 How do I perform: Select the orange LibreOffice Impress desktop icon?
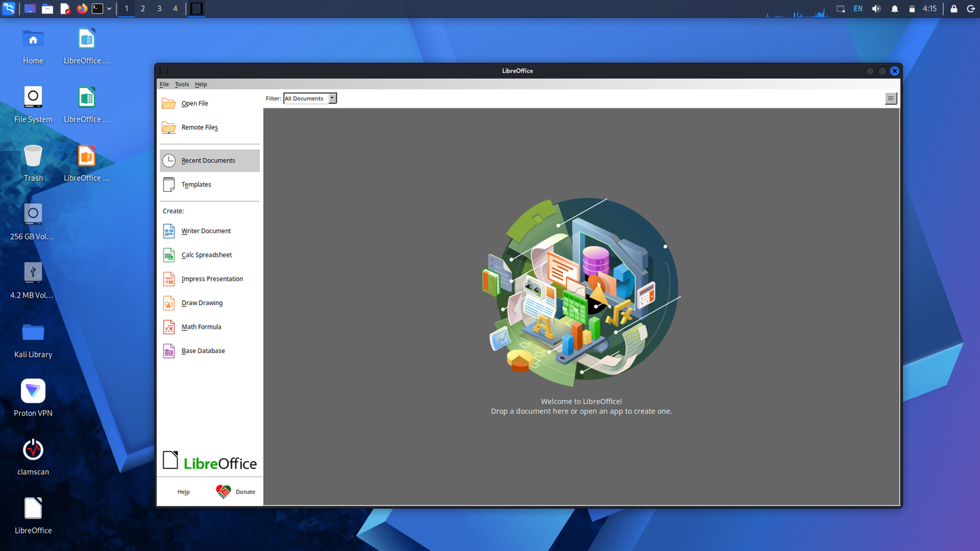coord(87,164)
